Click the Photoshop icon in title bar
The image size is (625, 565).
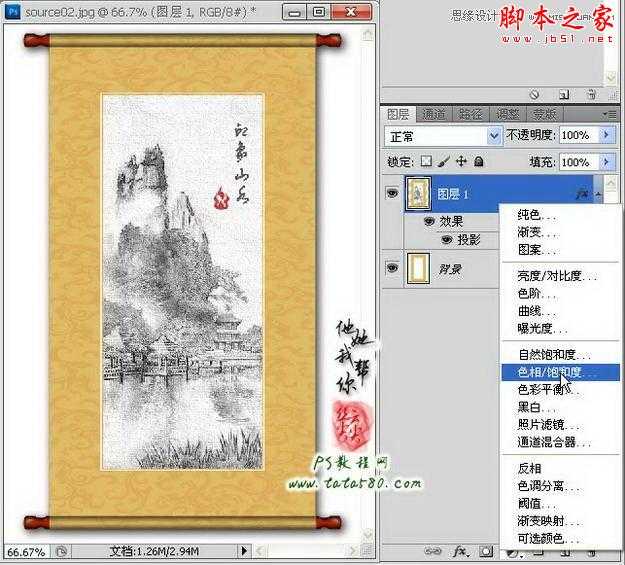[12, 11]
